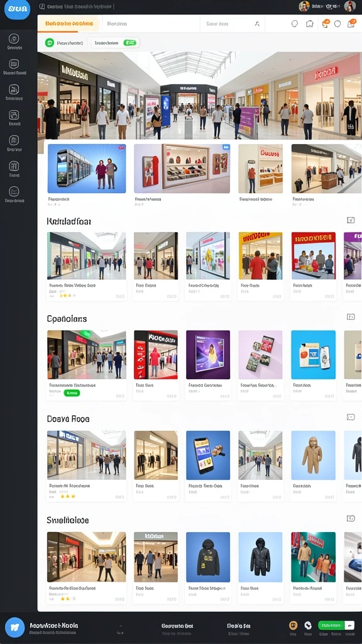Click the first circle outline icon in header toolbar
The height and width of the screenshot is (644, 362).
(x=294, y=24)
